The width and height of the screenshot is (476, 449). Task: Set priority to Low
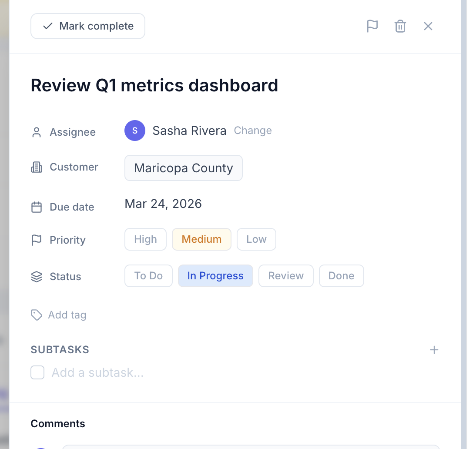pos(256,239)
